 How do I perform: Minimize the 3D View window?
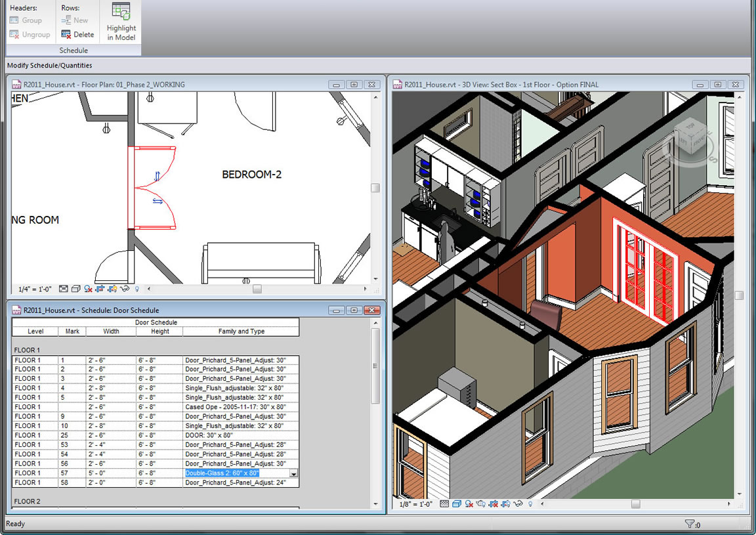click(x=700, y=85)
